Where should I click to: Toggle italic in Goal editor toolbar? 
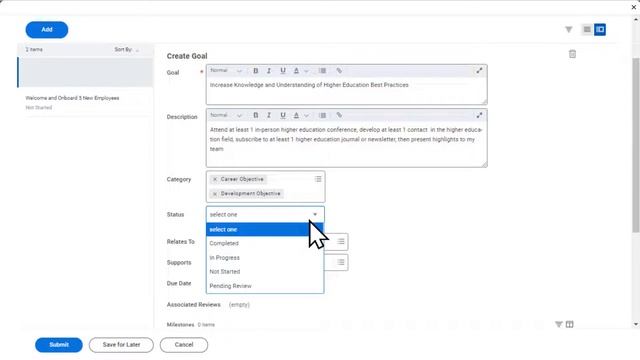(269, 71)
